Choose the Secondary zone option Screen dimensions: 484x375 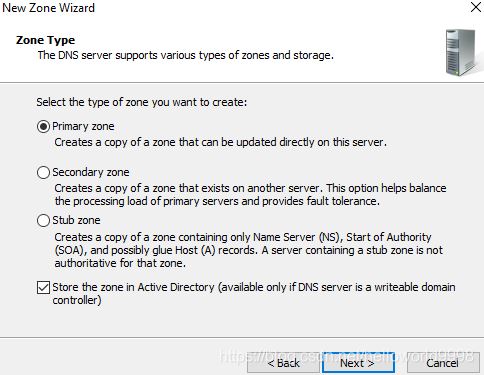point(43,173)
